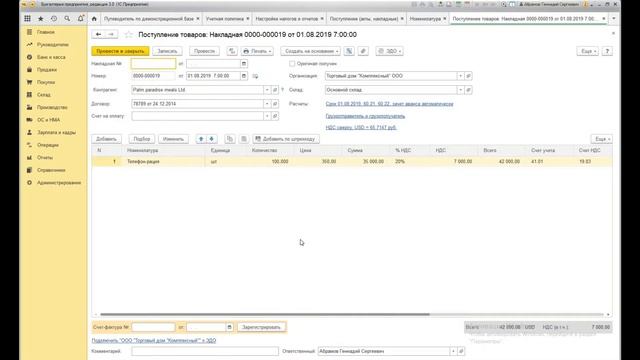Click the Подбор button
The width and height of the screenshot is (640, 360).
pos(142,139)
